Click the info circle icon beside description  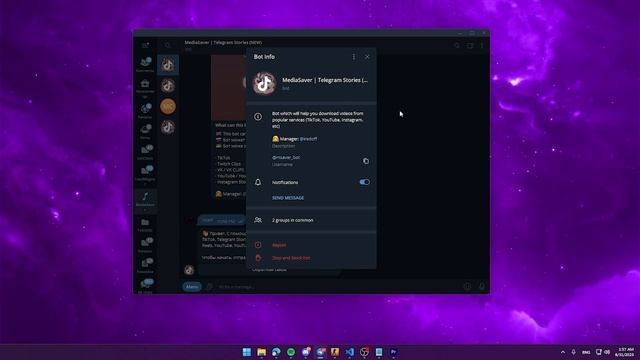pos(258,117)
